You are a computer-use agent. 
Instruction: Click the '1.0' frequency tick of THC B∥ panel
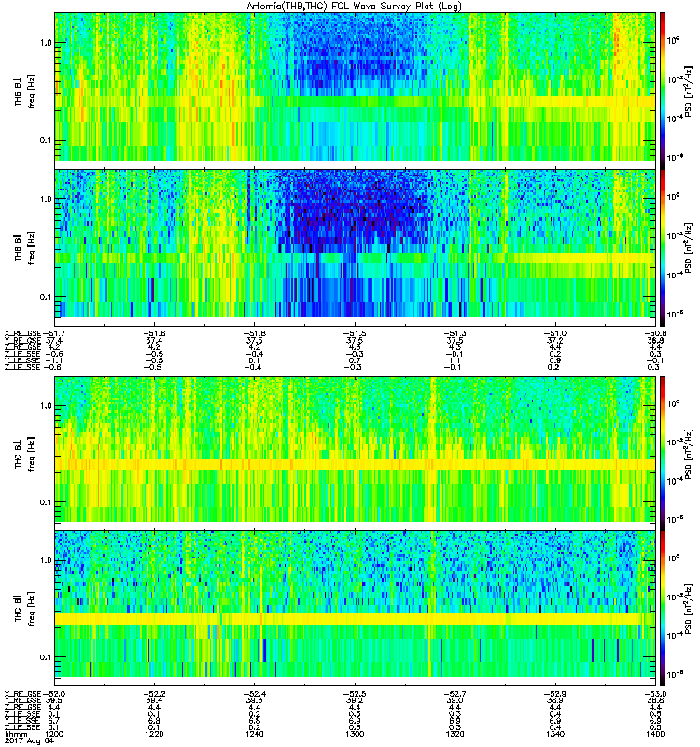coord(46,560)
